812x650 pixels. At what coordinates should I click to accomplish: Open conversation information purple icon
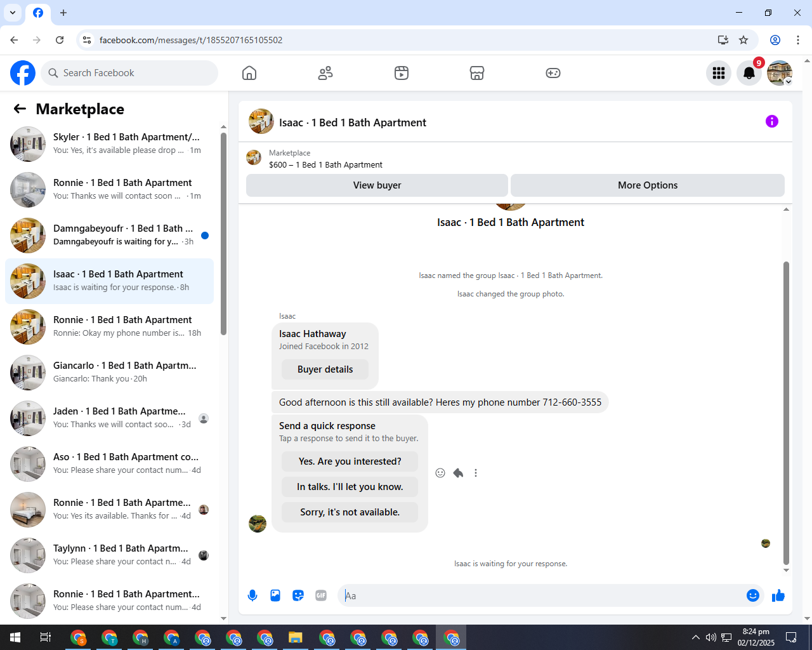(x=772, y=121)
